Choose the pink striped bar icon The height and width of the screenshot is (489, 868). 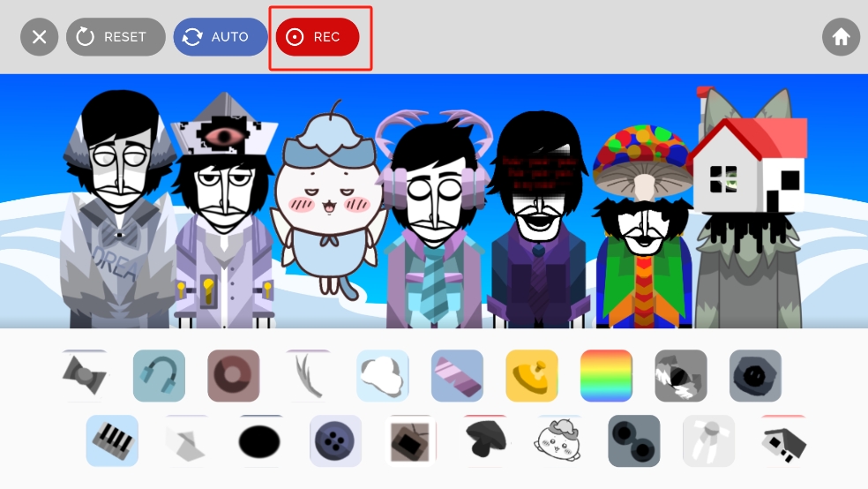click(457, 375)
